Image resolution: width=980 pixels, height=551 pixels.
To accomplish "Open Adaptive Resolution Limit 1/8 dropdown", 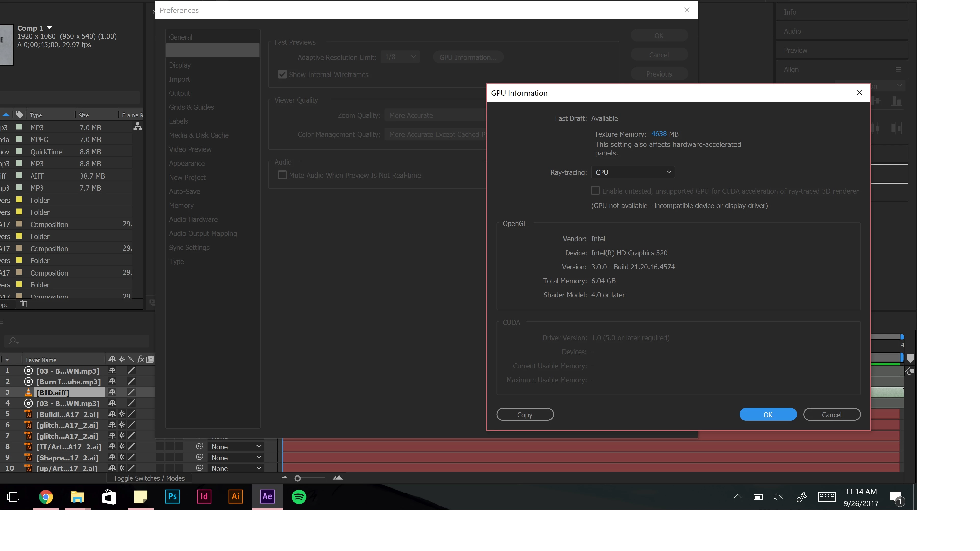I will click(399, 57).
